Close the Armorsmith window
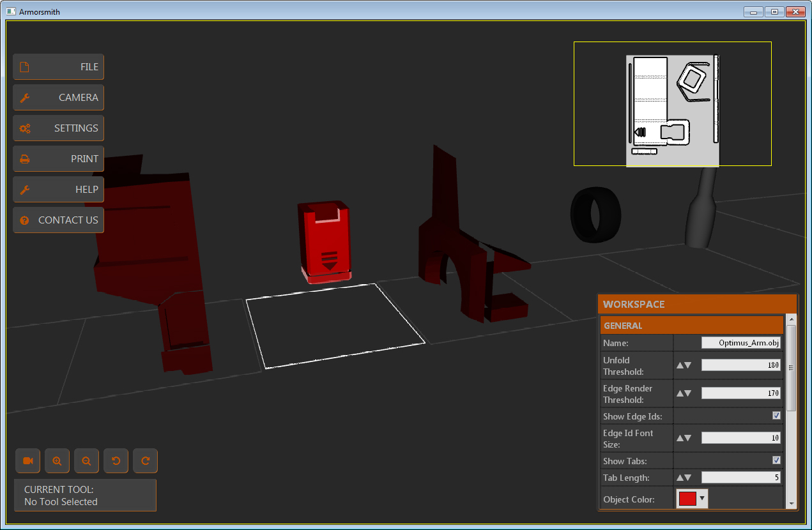This screenshot has width=812, height=530. coord(795,11)
